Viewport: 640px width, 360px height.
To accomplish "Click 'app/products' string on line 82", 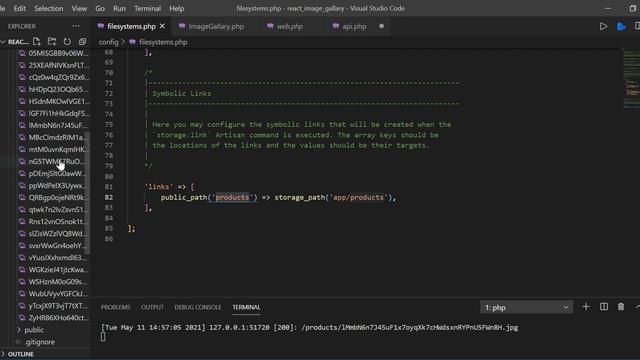I will (358, 197).
